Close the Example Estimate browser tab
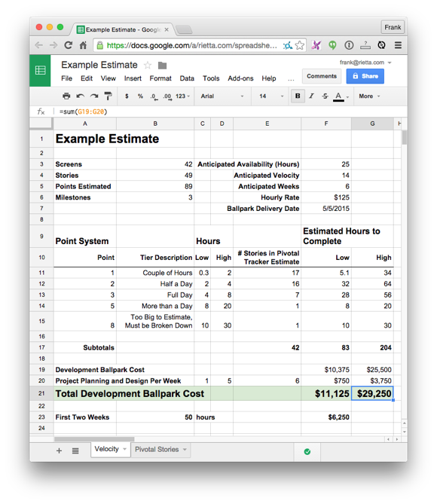The height and width of the screenshot is (504, 437). tap(167, 29)
